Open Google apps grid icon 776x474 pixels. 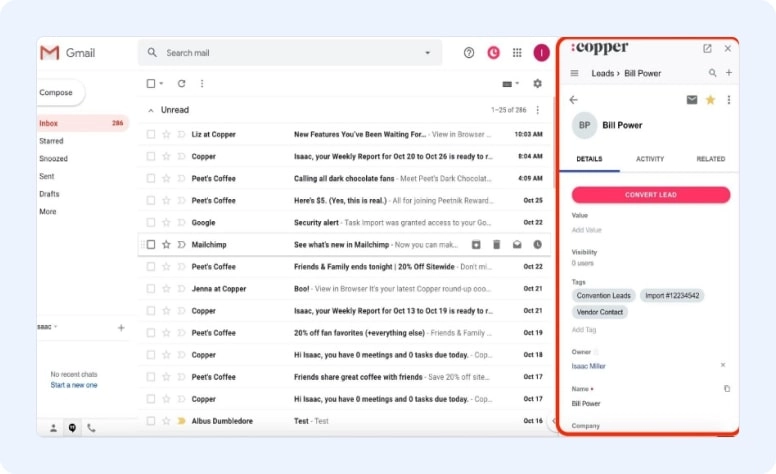pyautogui.click(x=517, y=53)
